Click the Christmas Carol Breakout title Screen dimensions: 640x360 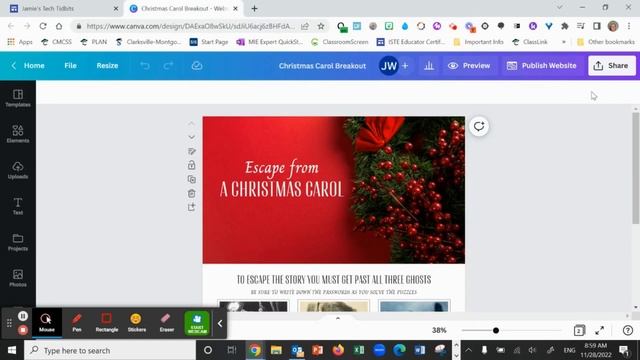pyautogui.click(x=322, y=66)
